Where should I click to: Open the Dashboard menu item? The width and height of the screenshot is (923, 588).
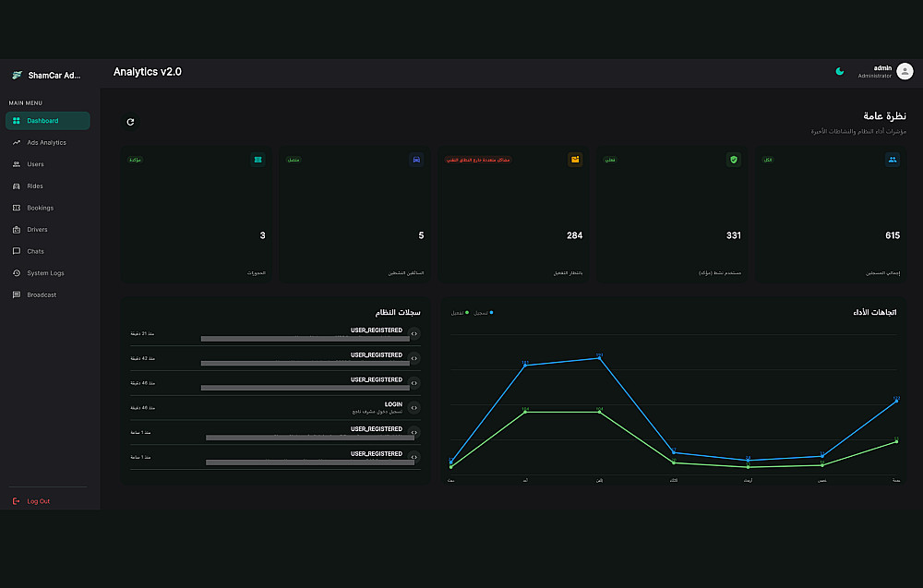pos(48,121)
